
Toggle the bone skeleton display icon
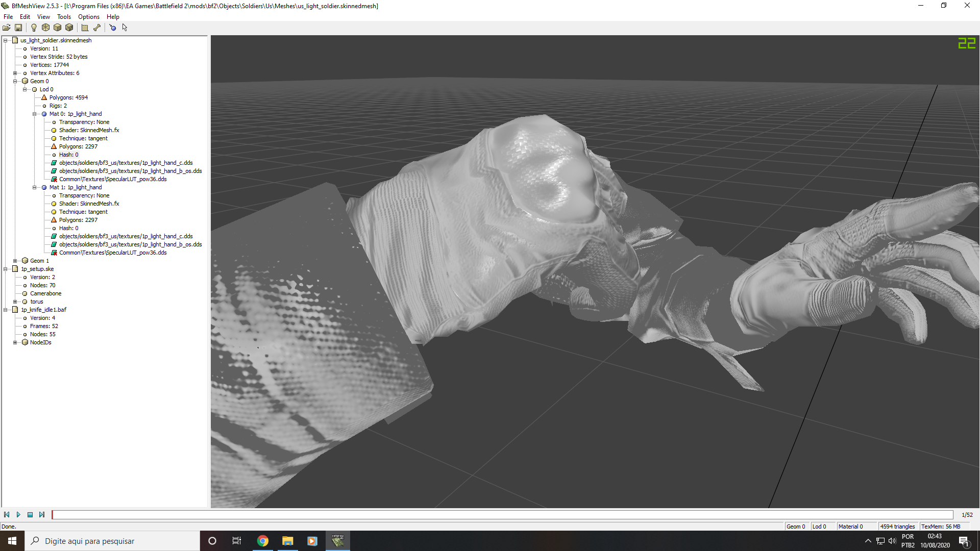pyautogui.click(x=97, y=28)
